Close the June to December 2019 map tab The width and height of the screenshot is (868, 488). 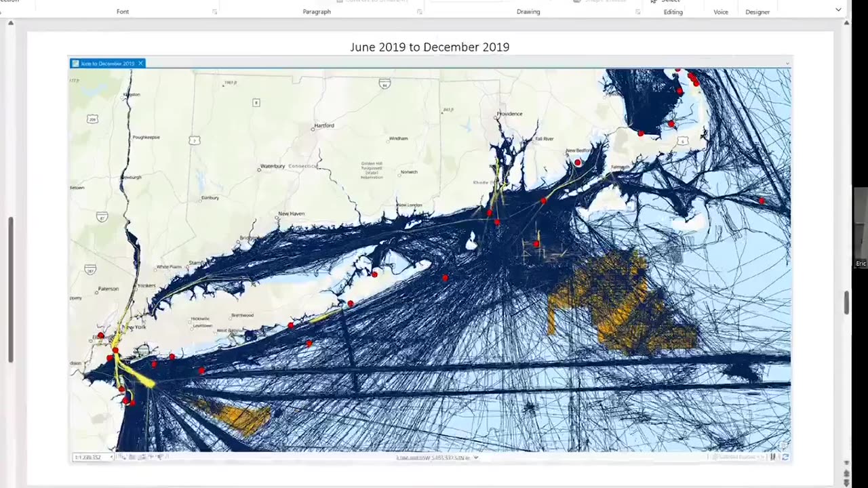140,63
